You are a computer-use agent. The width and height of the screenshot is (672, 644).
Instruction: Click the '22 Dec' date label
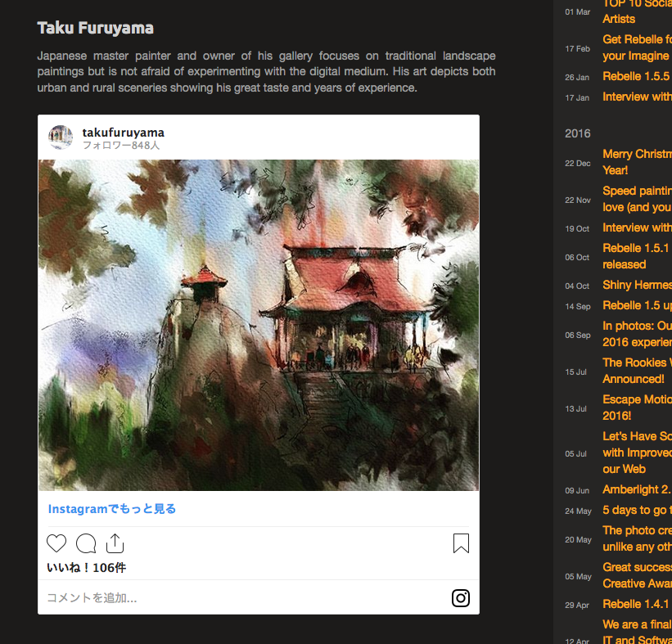point(577,163)
